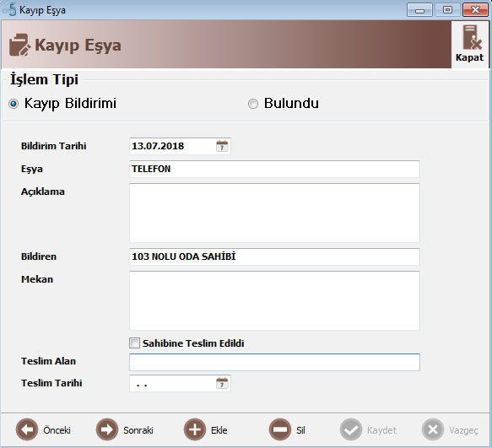Select the Kayıp Bildirimi radio button
The width and height of the screenshot is (492, 448).
[14, 104]
